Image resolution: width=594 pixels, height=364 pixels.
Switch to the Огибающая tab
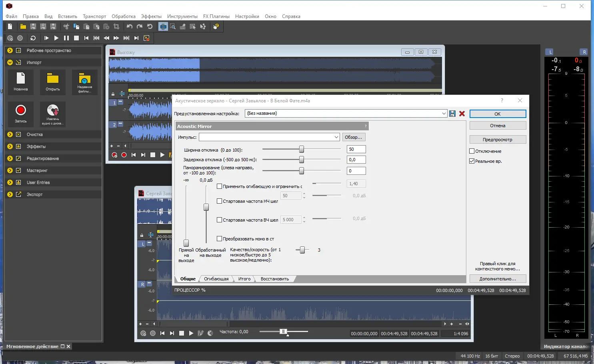coord(216,279)
